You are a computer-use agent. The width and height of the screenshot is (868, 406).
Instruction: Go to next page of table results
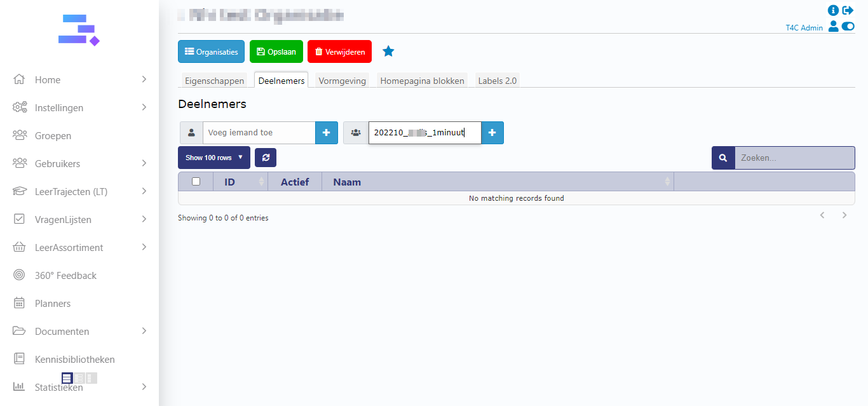pos(844,215)
